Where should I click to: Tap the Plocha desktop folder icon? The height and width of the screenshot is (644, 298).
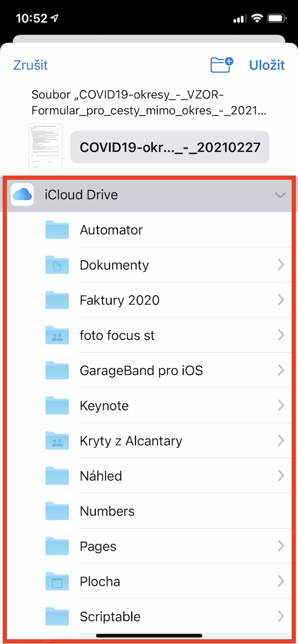(57, 582)
